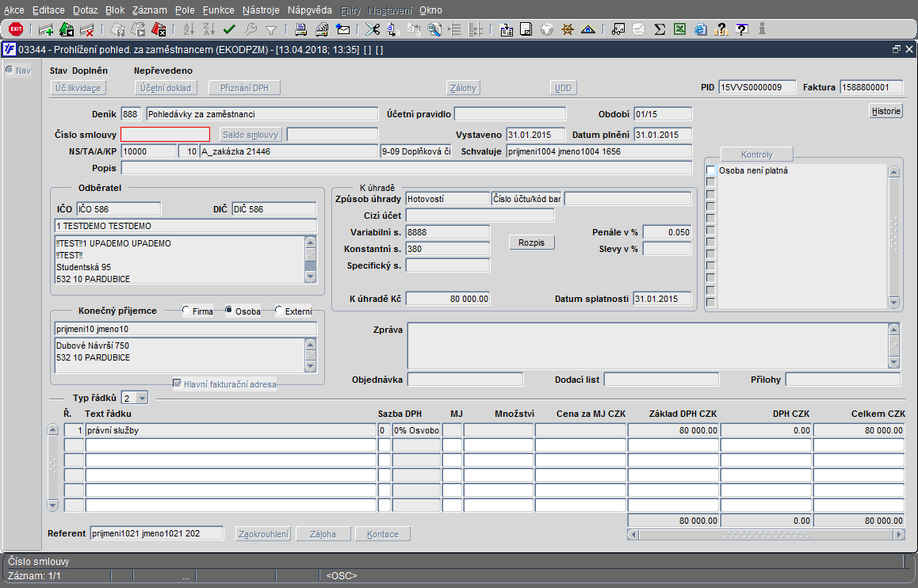The height and width of the screenshot is (588, 918).
Task: Click the Rozpis button
Action: 531,242
